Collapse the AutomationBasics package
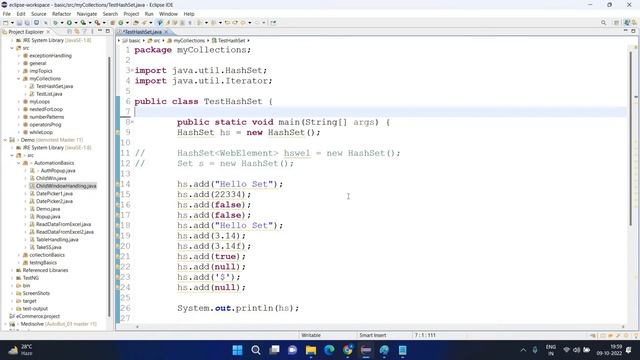 [18, 163]
